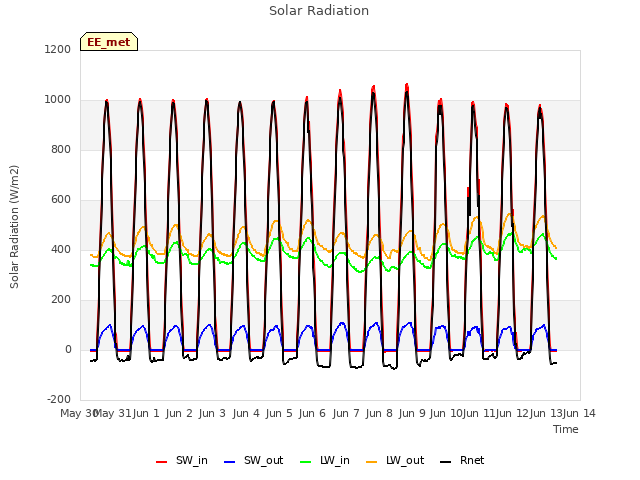The image size is (640, 480).
Task: Click the 1200 y-axis tick label
Action: coord(58,49)
